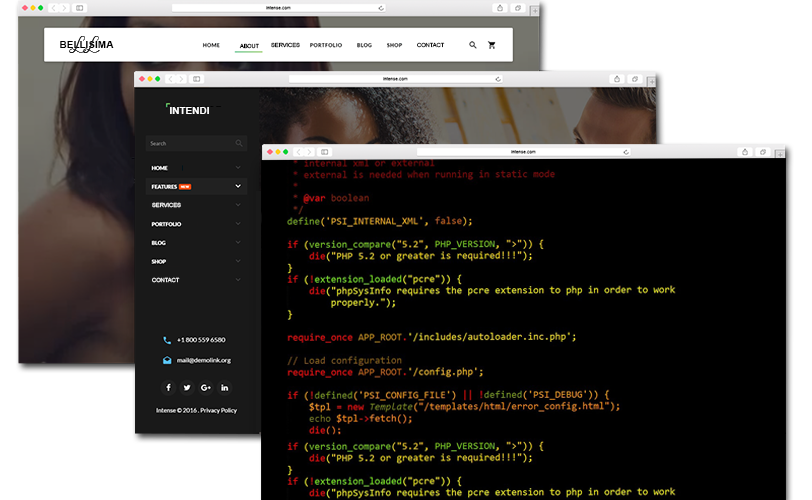Go to HOME in the Bellisima navigation
This screenshot has height=500, width=812.
[x=211, y=45]
